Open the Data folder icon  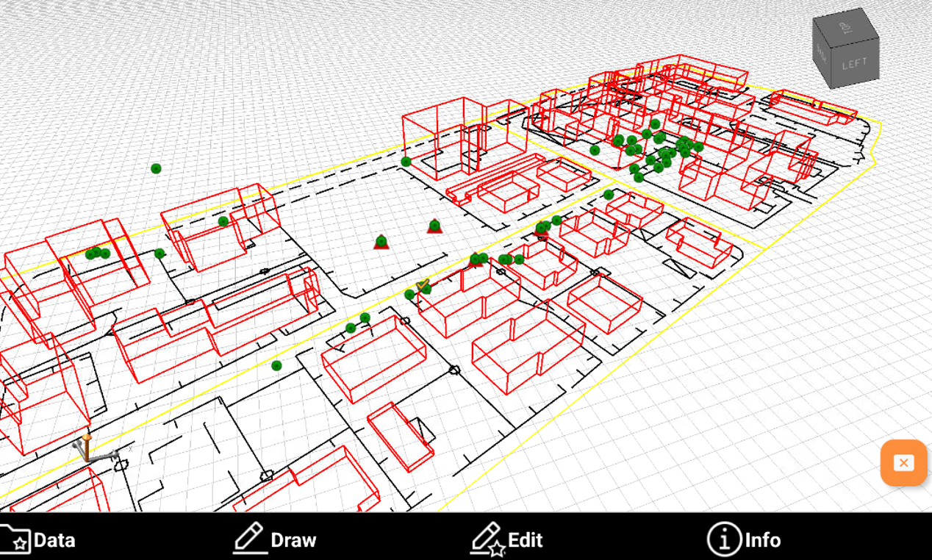[15, 539]
